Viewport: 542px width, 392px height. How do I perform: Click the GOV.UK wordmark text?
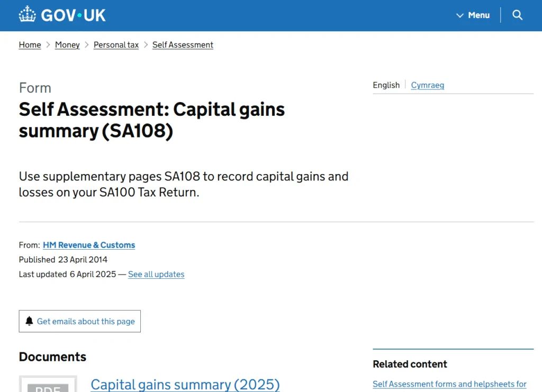coord(73,15)
